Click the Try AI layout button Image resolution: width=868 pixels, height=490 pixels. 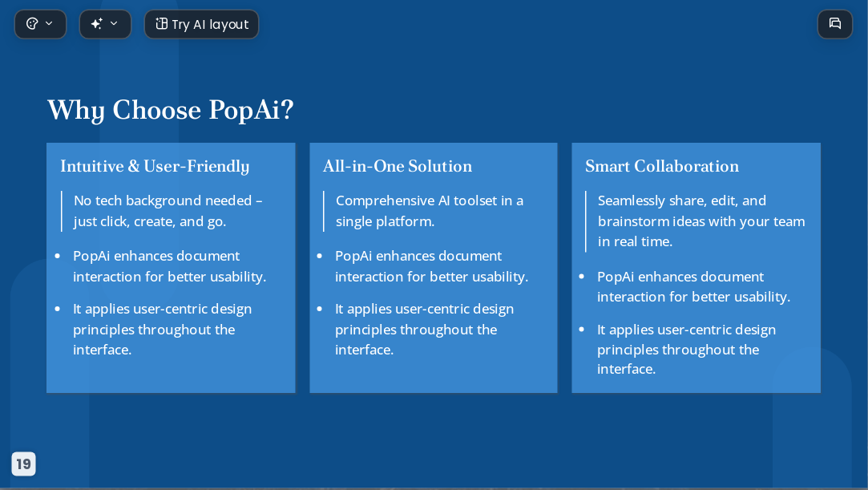(x=201, y=24)
